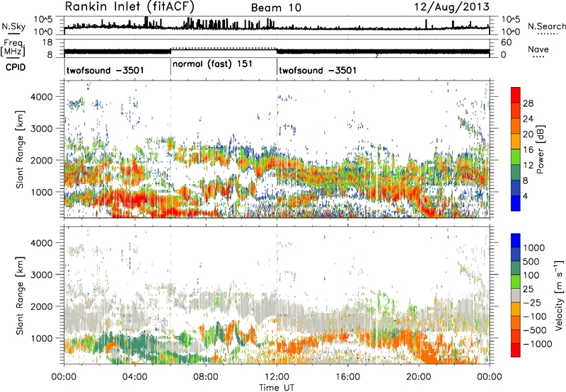Click the velocity panel 'Slant Range [km]' label
The image size is (566, 392).
20,295
